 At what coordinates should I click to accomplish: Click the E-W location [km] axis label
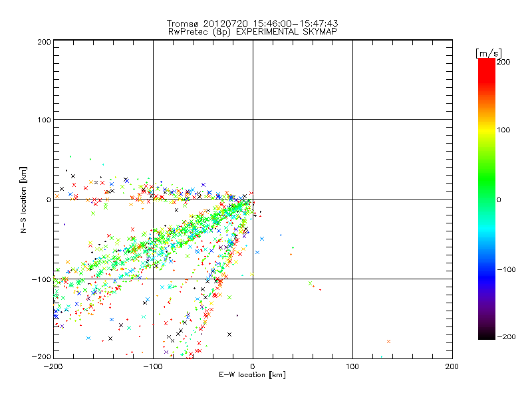click(253, 375)
